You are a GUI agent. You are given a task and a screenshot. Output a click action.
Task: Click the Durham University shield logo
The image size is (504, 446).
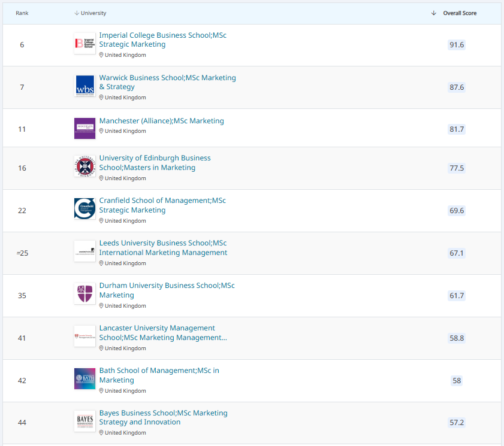[85, 293]
